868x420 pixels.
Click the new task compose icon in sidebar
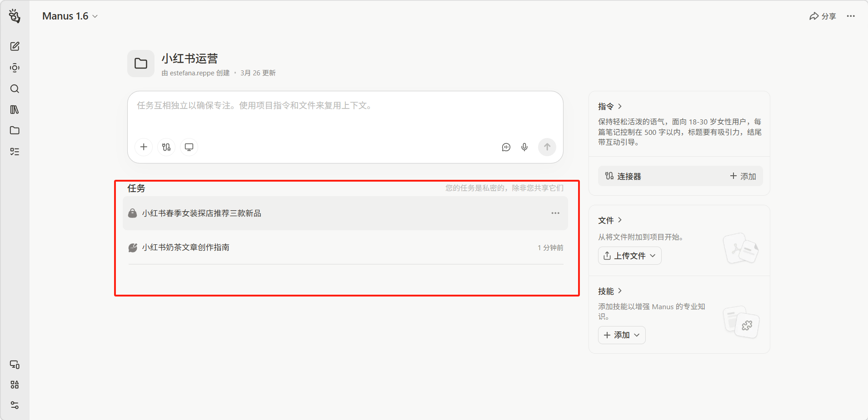click(x=15, y=46)
